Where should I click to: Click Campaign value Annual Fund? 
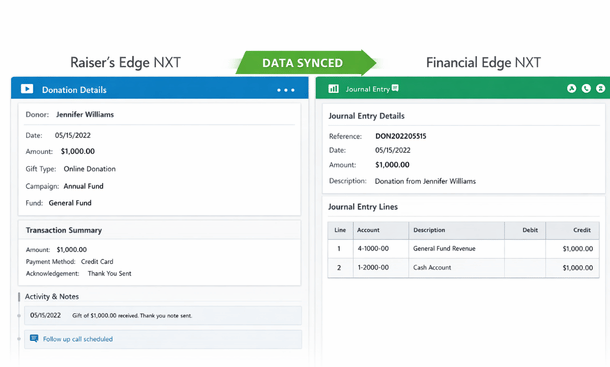(x=84, y=186)
